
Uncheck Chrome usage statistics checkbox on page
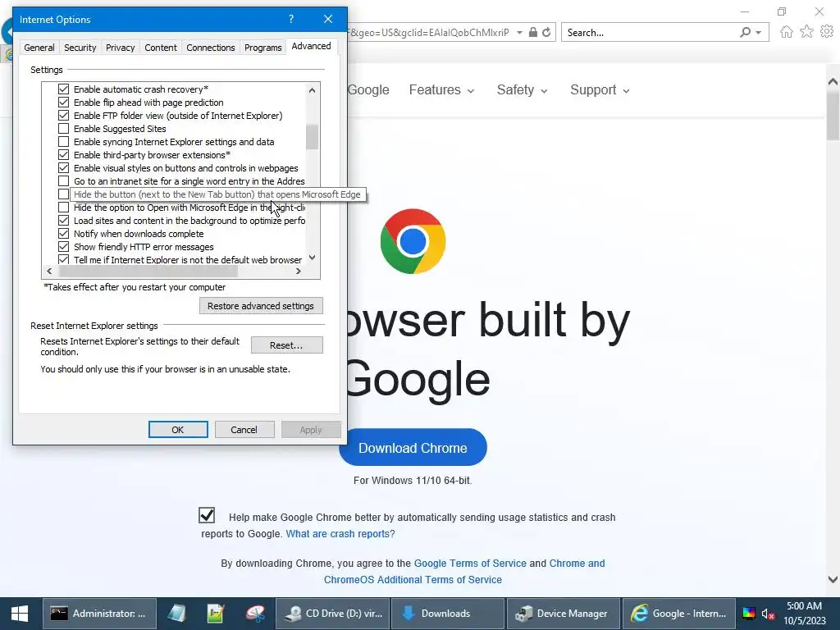[207, 515]
